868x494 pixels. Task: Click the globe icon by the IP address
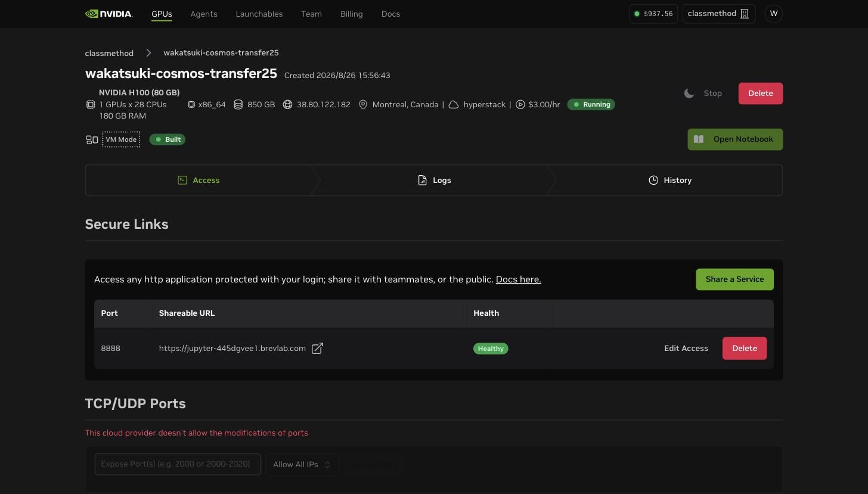click(287, 104)
